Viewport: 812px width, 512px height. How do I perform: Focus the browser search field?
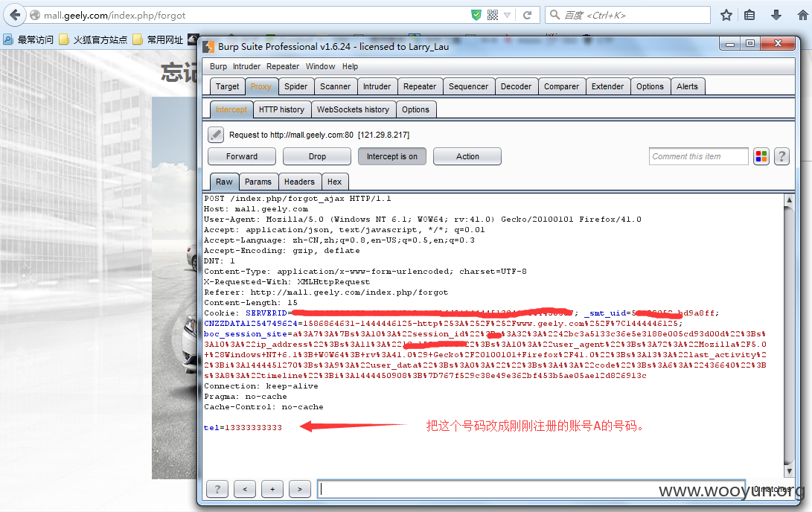tap(627, 15)
